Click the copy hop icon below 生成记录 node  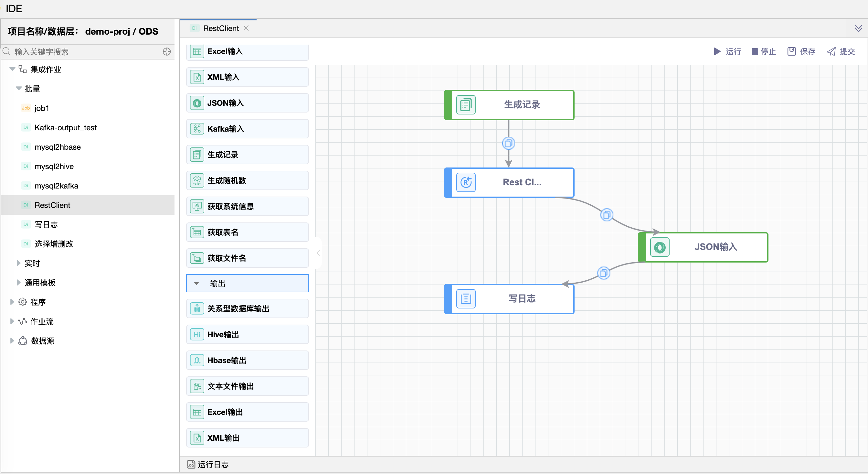tap(508, 143)
